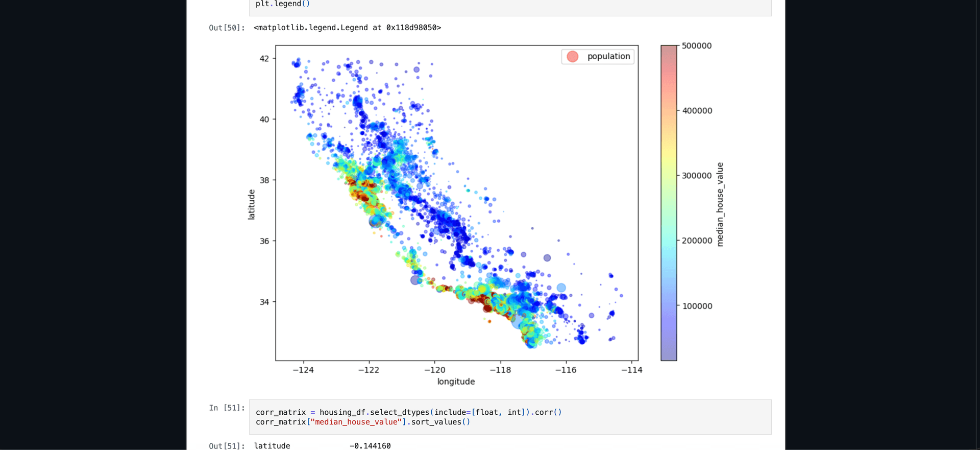This screenshot has height=450, width=980.
Task: Click the -114 tick on the longitude axis
Action: [x=631, y=370]
